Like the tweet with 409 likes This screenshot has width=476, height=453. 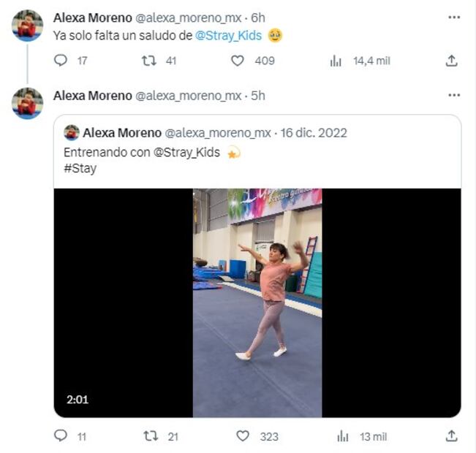click(238, 61)
